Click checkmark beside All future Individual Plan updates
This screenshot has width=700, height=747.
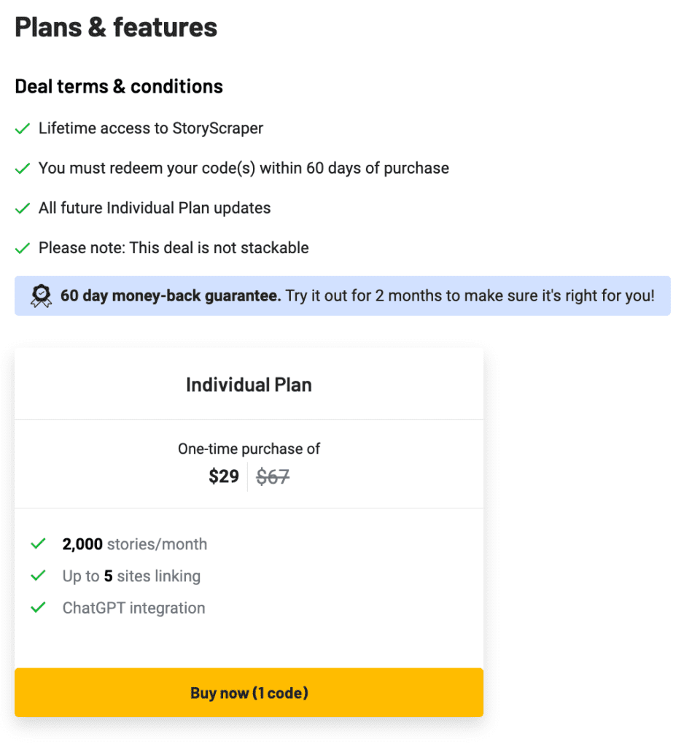(x=23, y=209)
